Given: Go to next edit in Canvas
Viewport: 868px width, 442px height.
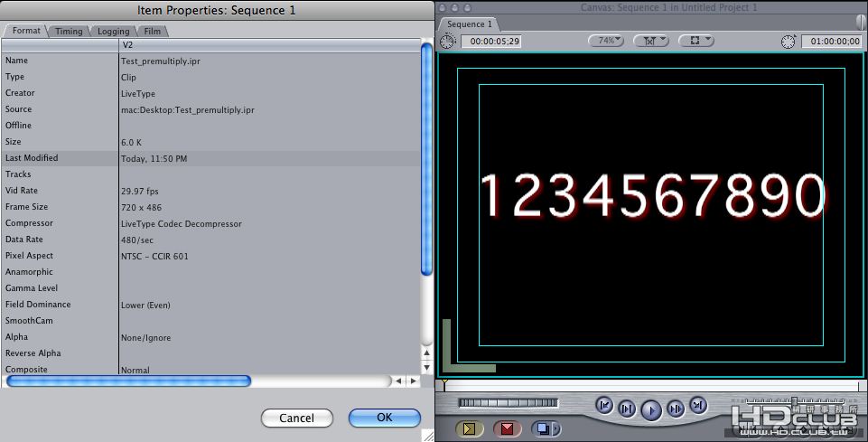Looking at the screenshot, I should pyautogui.click(x=698, y=406).
